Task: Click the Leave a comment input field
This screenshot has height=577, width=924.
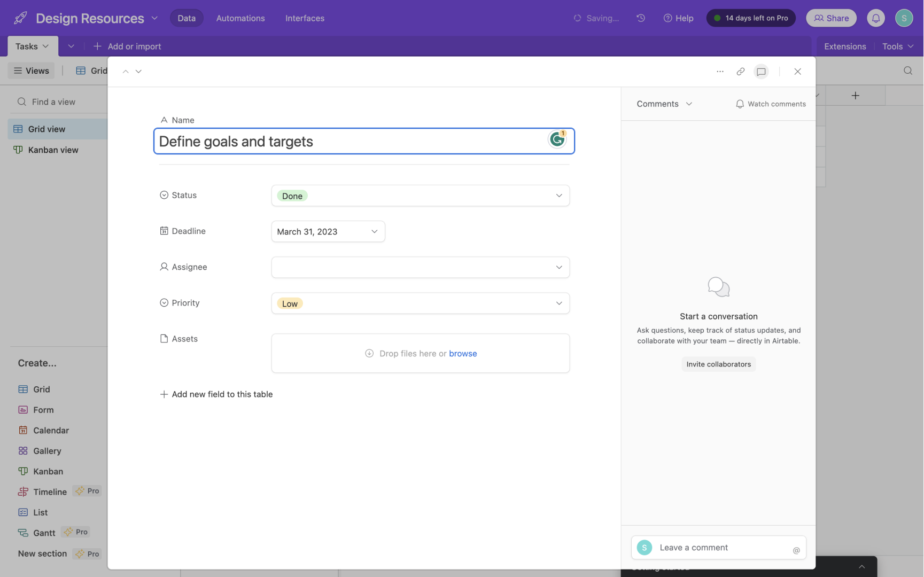Action: pyautogui.click(x=711, y=547)
